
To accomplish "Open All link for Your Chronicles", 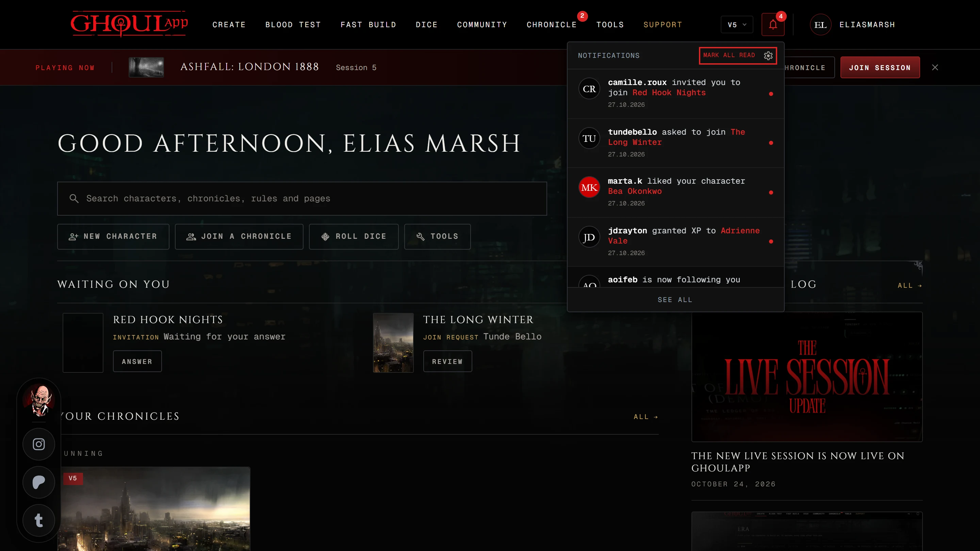I will (646, 417).
